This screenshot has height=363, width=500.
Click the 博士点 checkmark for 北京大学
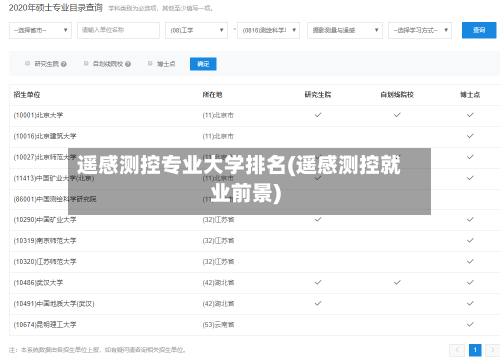click(x=470, y=115)
